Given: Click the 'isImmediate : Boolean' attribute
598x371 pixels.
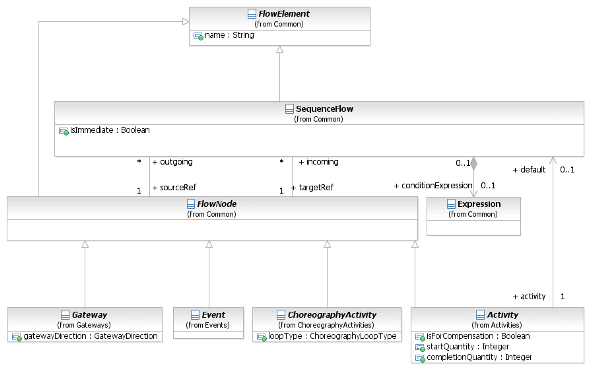Looking at the screenshot, I should pyautogui.click(x=110, y=130).
